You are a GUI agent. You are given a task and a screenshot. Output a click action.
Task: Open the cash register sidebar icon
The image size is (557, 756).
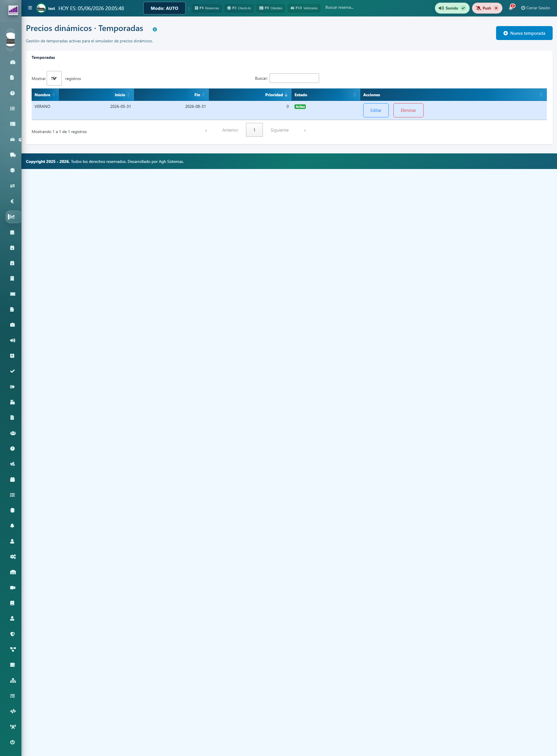[x=12, y=402]
